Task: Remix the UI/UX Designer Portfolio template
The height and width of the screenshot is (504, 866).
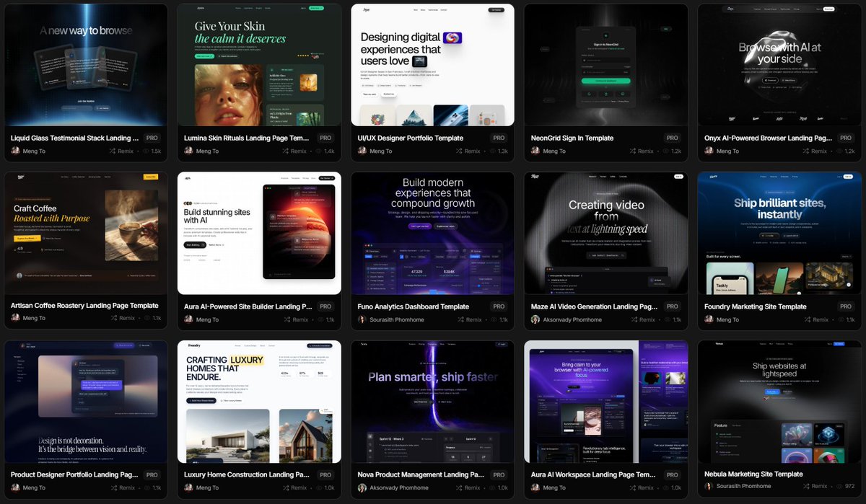Action: tap(468, 151)
